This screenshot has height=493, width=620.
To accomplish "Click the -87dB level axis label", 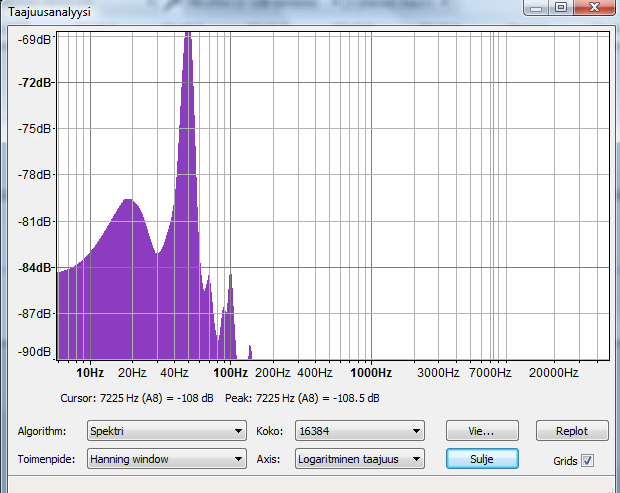I will 35,314.
